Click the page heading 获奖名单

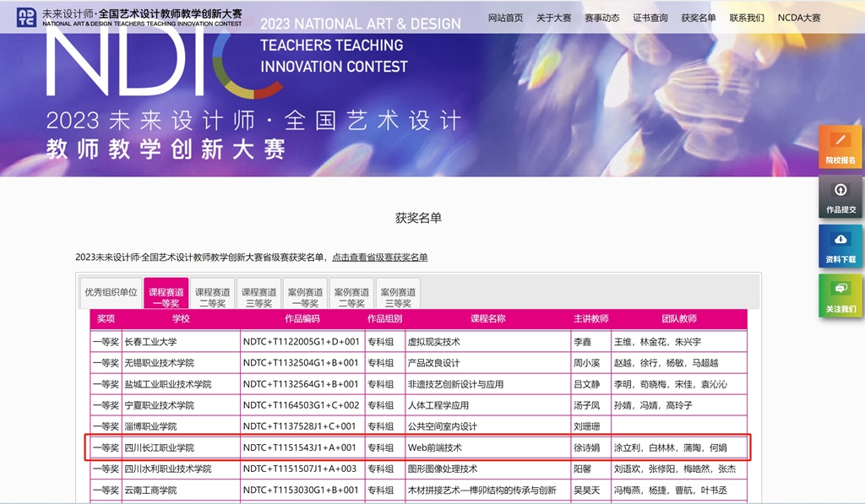(418, 218)
